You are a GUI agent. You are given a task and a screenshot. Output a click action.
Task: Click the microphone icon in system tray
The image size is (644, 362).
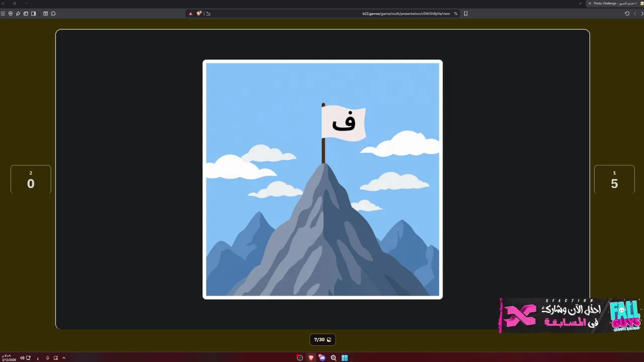(x=47, y=358)
